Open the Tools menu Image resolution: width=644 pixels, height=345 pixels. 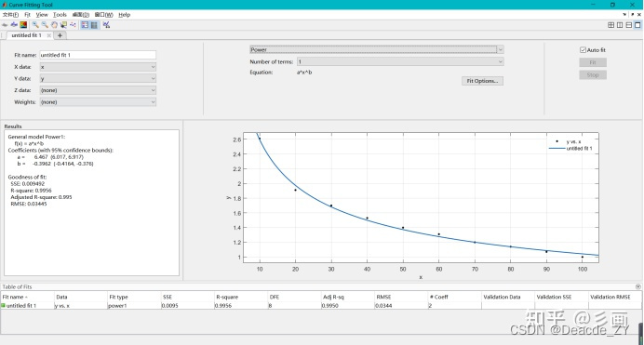(60, 14)
